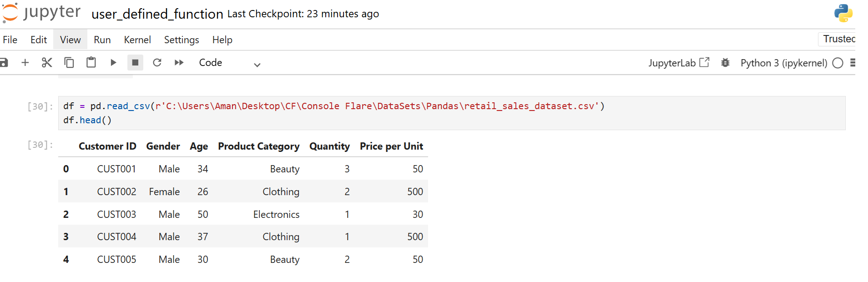Paste cell from clipboard icon

tap(91, 63)
